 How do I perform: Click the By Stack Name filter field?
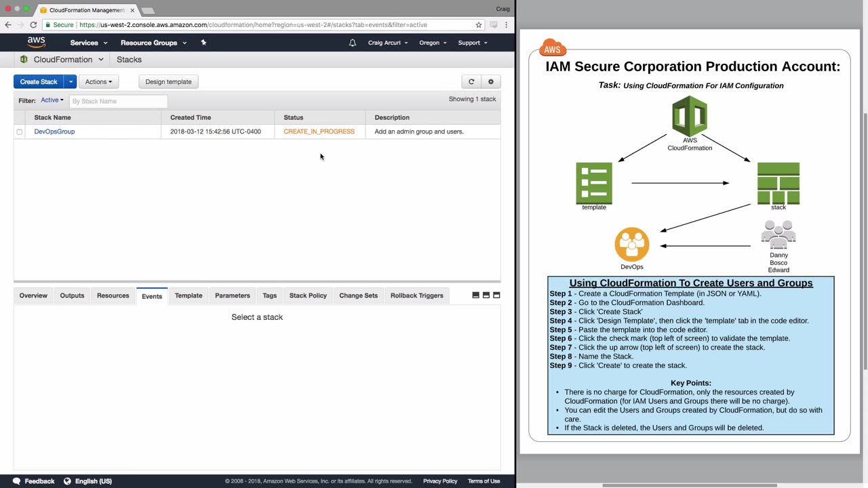(118, 101)
